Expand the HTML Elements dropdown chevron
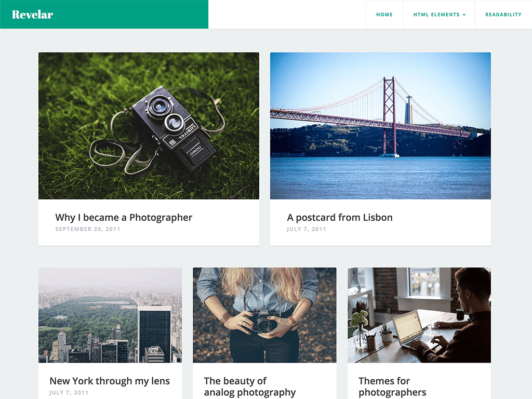 point(464,15)
